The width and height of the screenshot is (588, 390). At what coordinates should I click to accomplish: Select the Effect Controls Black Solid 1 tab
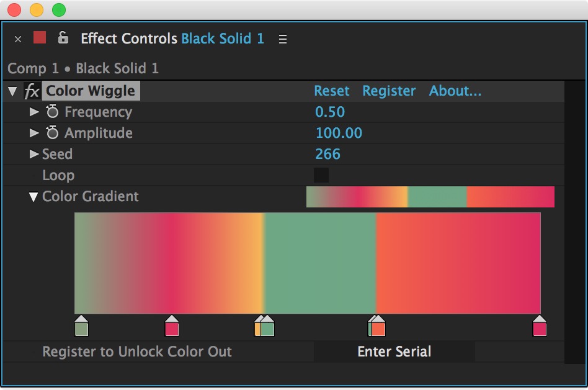171,39
